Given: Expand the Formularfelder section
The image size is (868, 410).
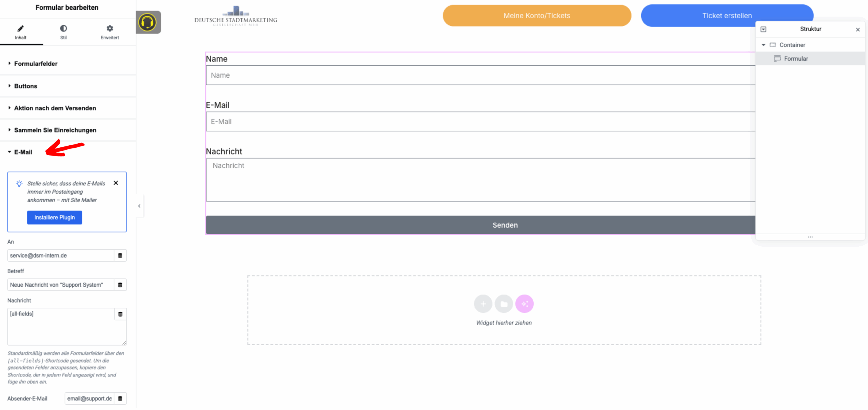Looking at the screenshot, I should point(36,63).
